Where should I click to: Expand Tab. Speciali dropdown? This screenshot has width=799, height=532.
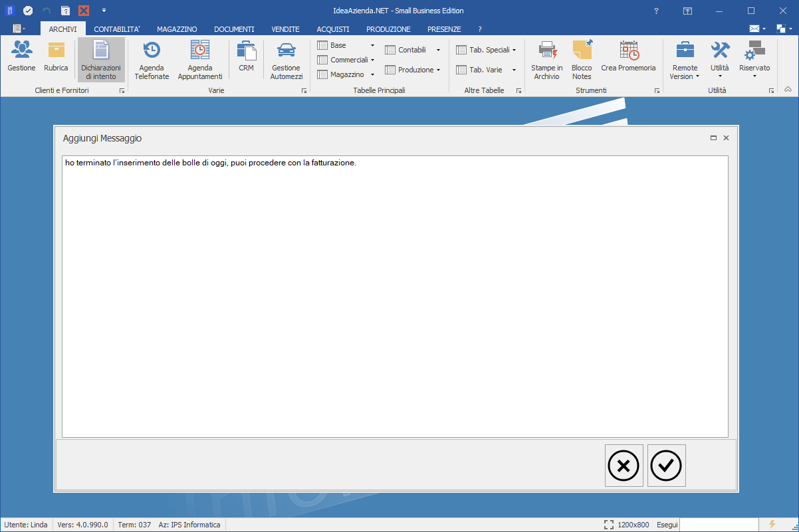pos(486,50)
